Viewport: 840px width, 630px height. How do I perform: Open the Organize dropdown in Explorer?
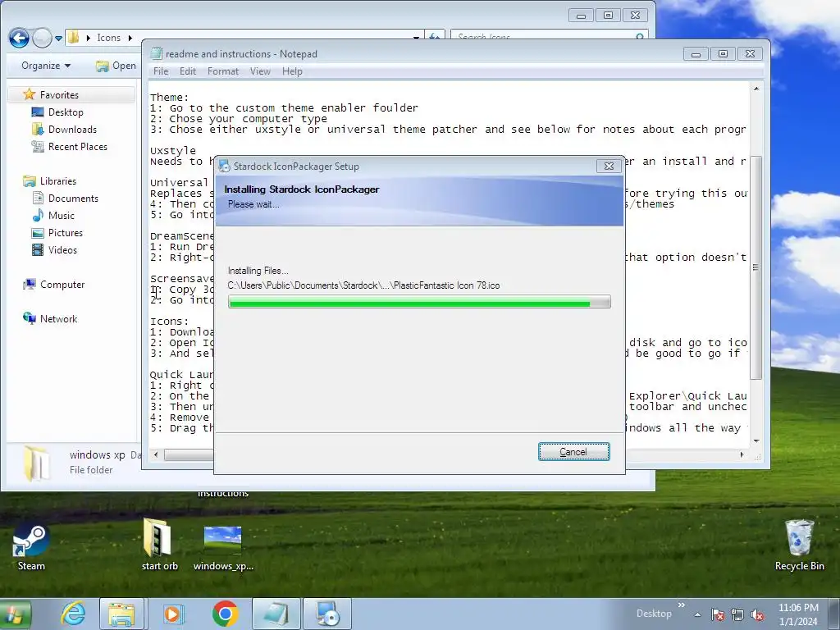[46, 66]
